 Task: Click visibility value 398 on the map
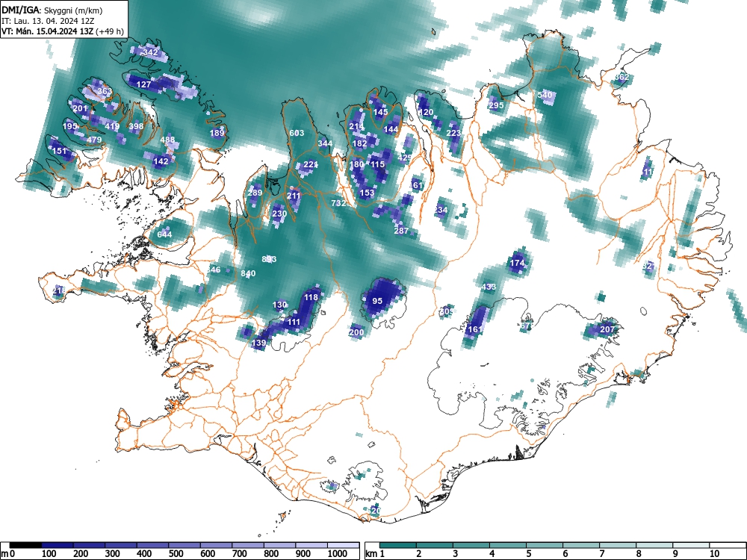point(136,126)
